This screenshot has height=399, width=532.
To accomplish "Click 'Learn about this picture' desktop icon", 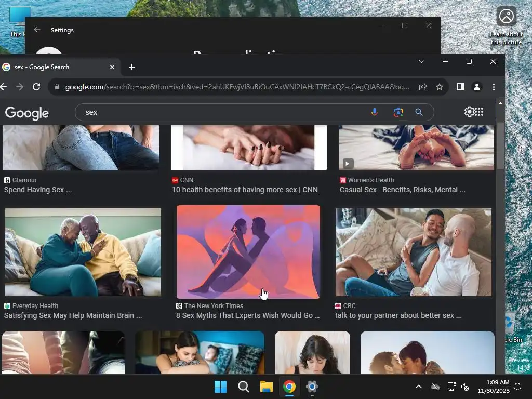I will point(506,25).
